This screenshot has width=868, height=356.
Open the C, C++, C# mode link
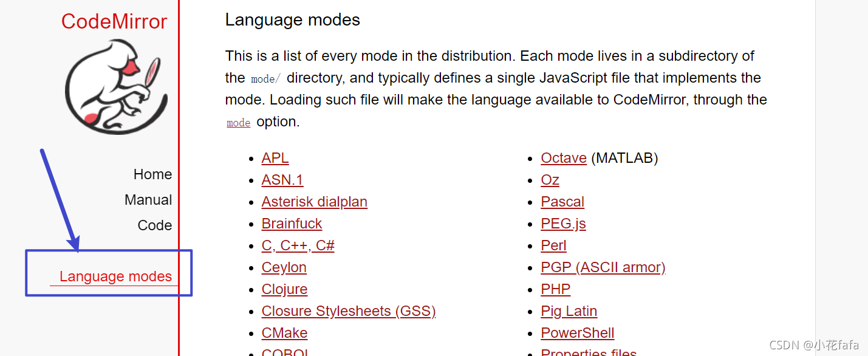pyautogui.click(x=298, y=245)
